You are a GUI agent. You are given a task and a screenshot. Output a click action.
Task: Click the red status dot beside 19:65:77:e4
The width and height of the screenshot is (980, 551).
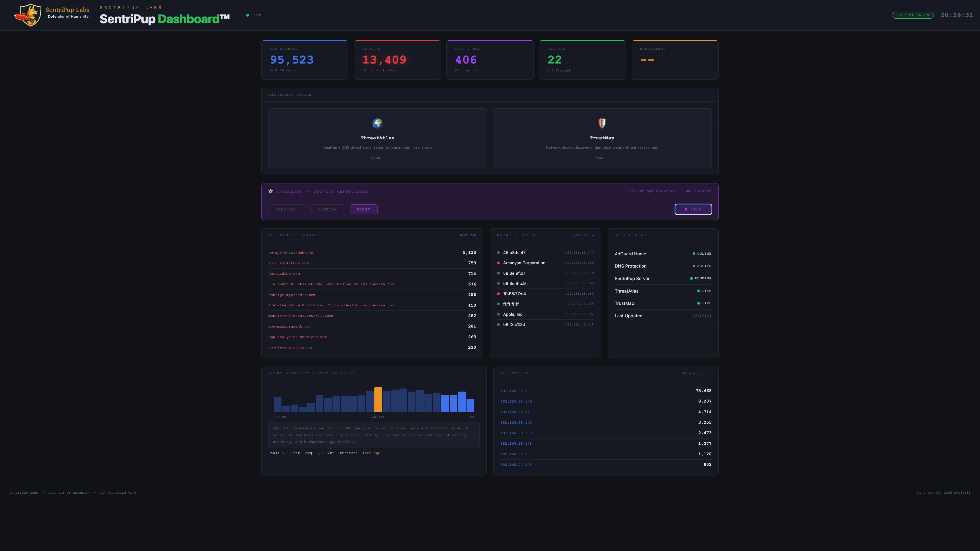[x=498, y=294]
